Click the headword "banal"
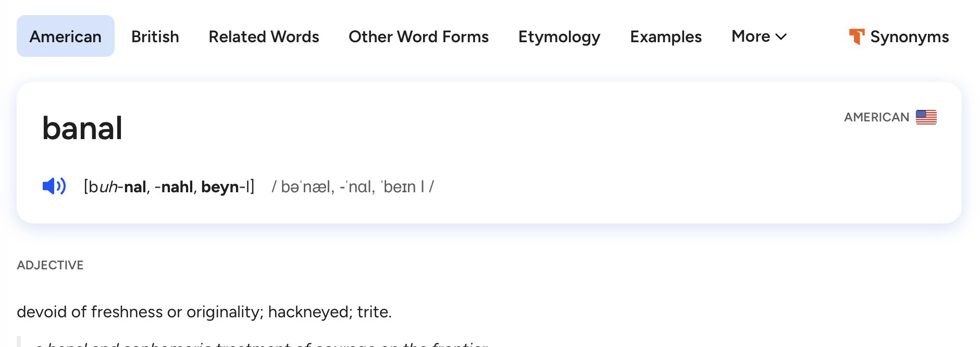The height and width of the screenshot is (347, 980). pos(82,128)
